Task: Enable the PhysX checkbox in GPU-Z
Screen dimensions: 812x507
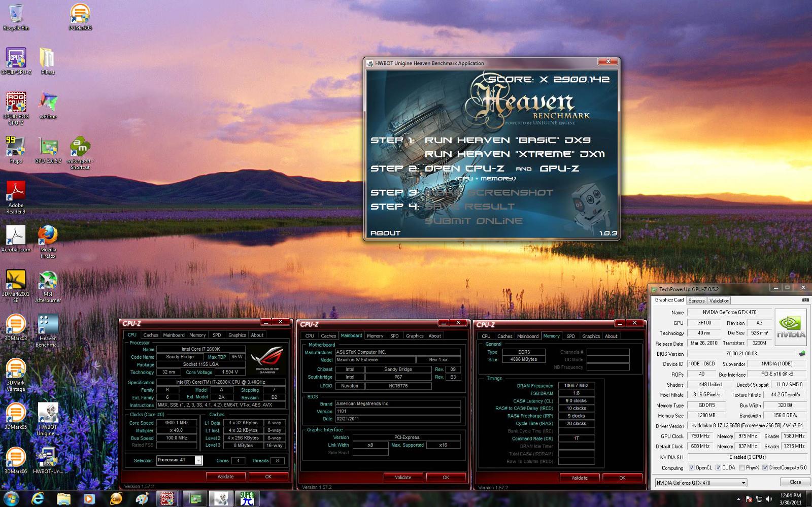Action: [x=742, y=468]
